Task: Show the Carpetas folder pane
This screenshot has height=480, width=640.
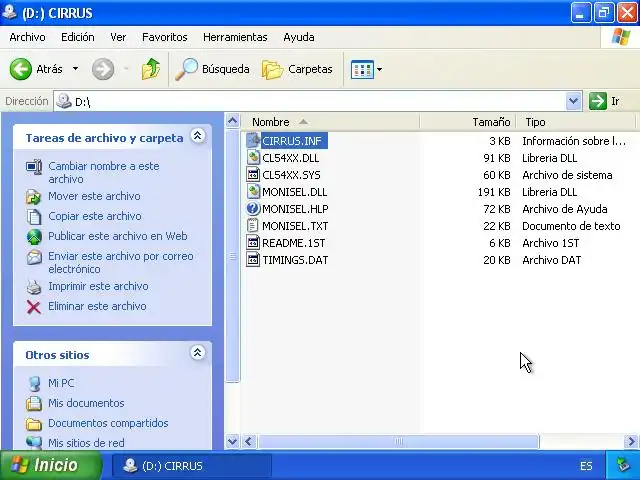Action: pos(297,69)
